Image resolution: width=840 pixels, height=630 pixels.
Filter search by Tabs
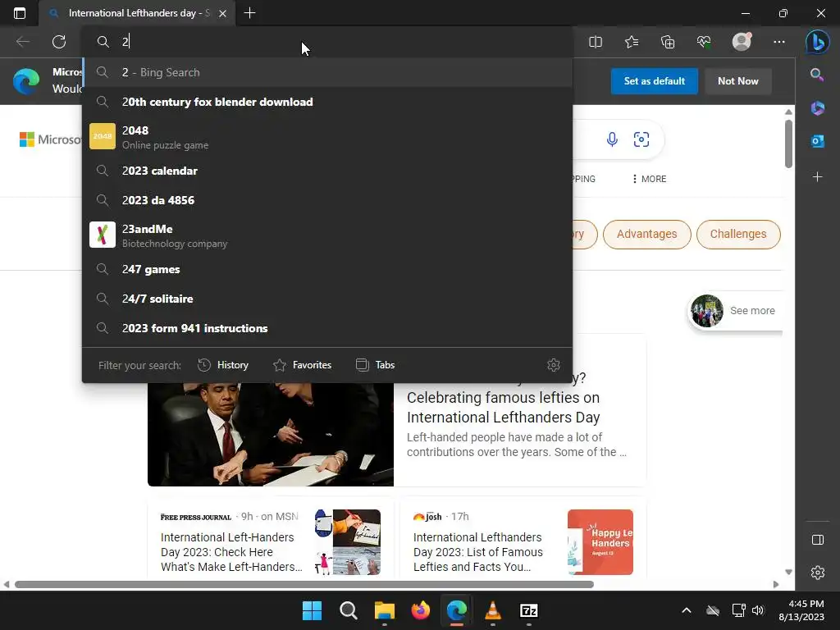[375, 365]
